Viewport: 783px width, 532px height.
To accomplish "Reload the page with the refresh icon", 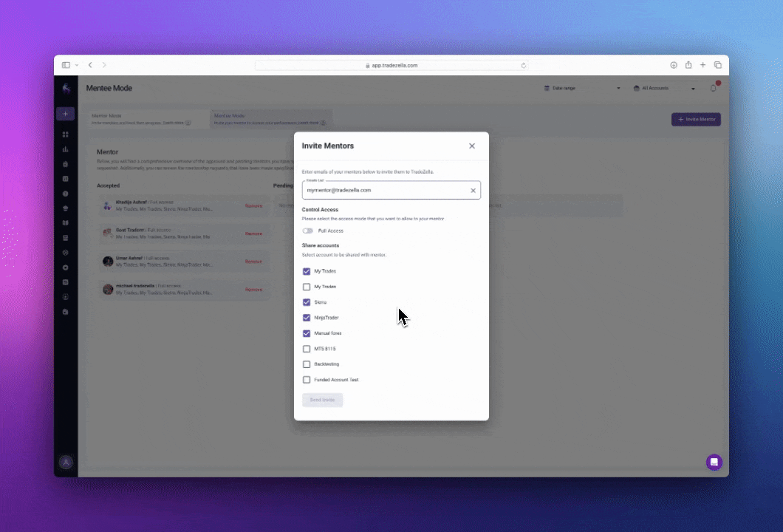I will pos(524,65).
